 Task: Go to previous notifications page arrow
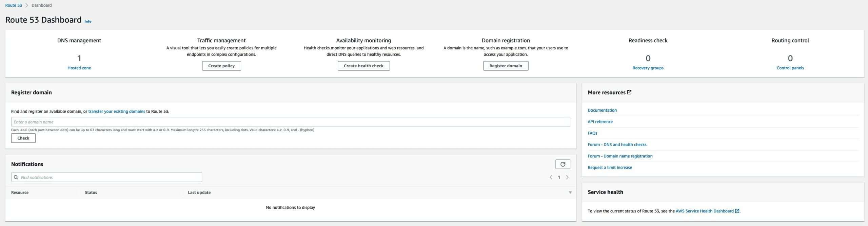pos(551,177)
